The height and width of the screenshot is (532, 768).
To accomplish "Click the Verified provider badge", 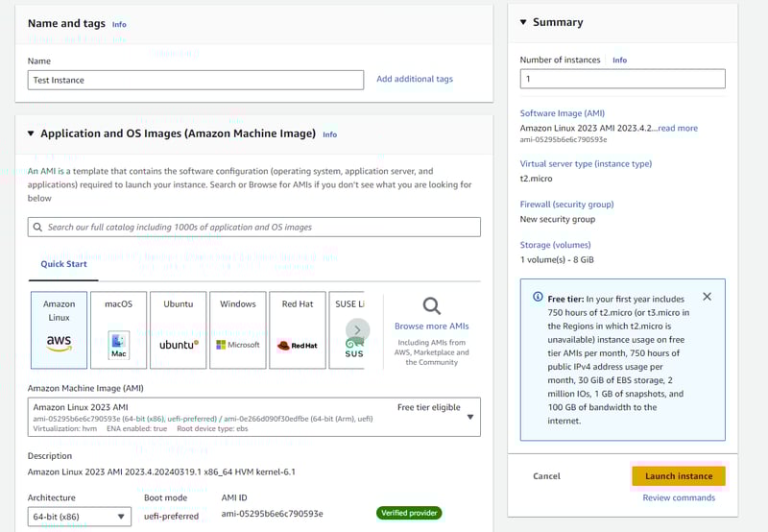I will tap(409, 513).
